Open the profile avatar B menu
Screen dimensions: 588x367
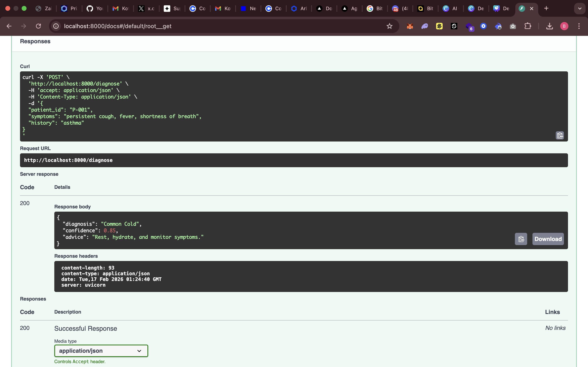(x=564, y=26)
